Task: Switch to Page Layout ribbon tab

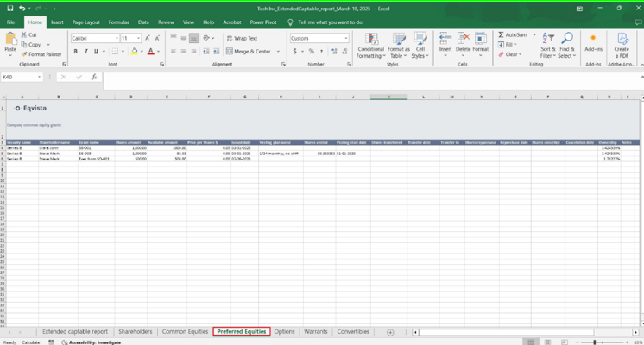Action: (85, 22)
